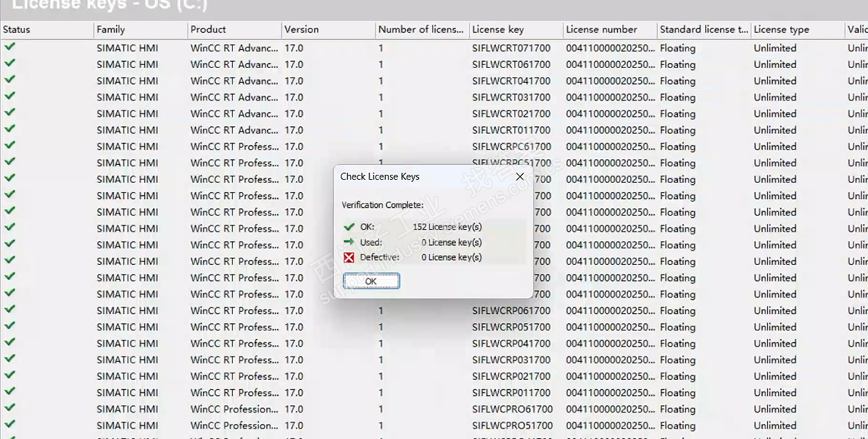Click status checkmark of row SIFLWCRP061700

(x=10, y=310)
